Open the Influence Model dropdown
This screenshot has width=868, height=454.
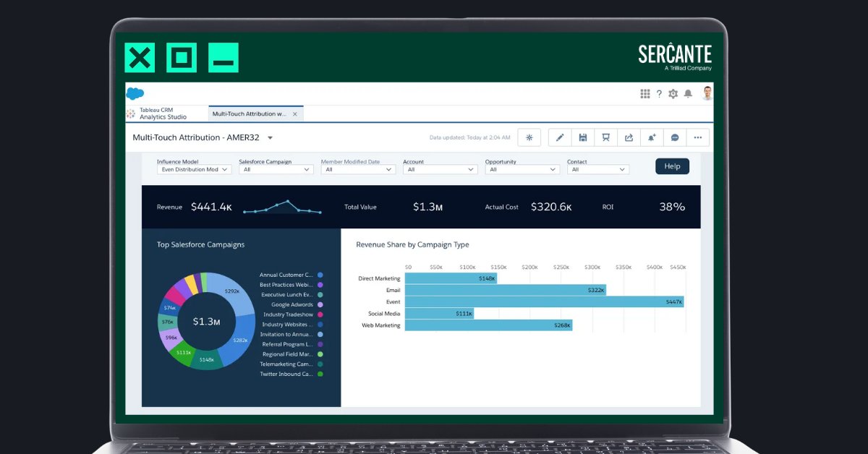(194, 169)
